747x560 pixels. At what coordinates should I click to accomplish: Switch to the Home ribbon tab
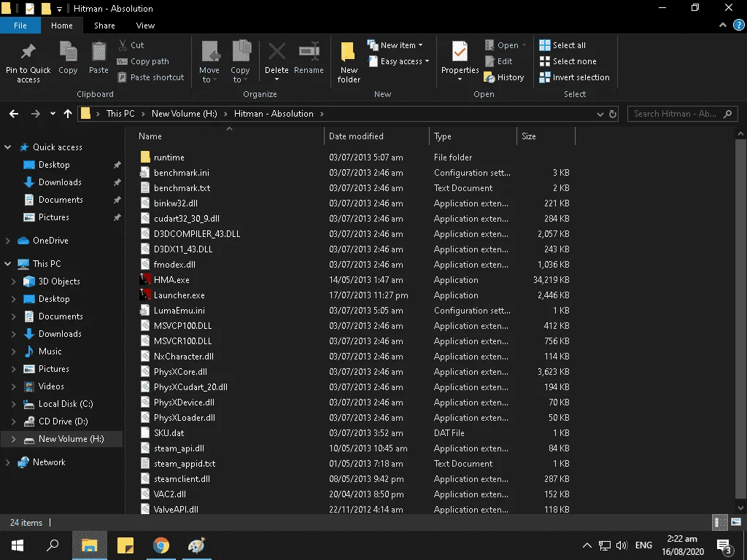point(62,26)
